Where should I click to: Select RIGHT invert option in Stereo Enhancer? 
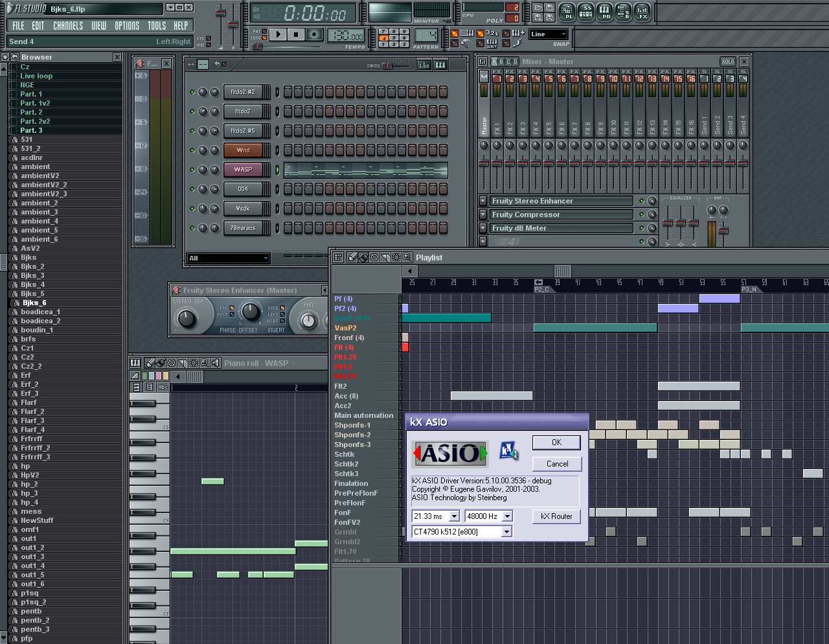[283, 321]
